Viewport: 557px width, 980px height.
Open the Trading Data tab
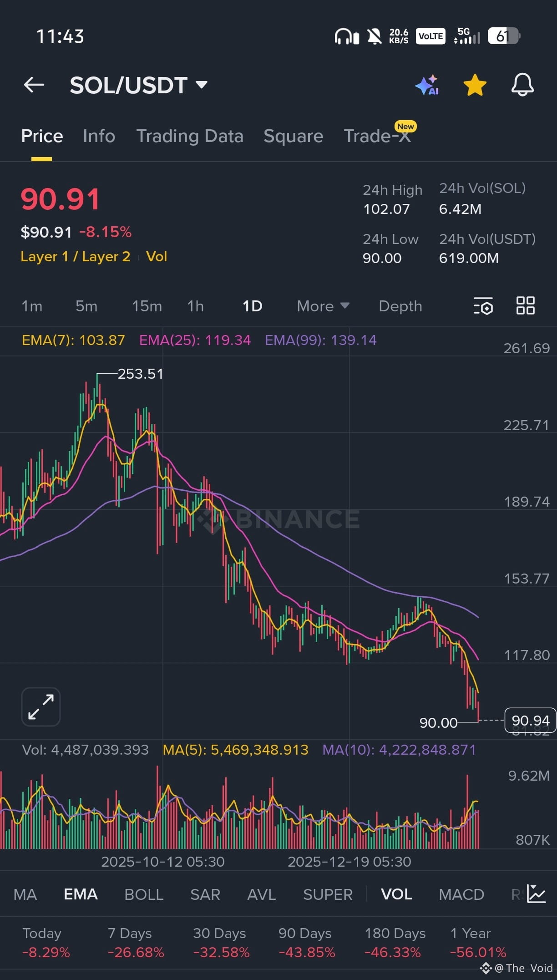pos(190,136)
